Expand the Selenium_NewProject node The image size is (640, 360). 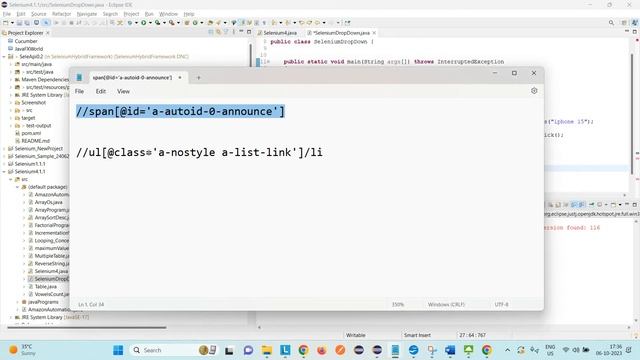(x=4, y=149)
